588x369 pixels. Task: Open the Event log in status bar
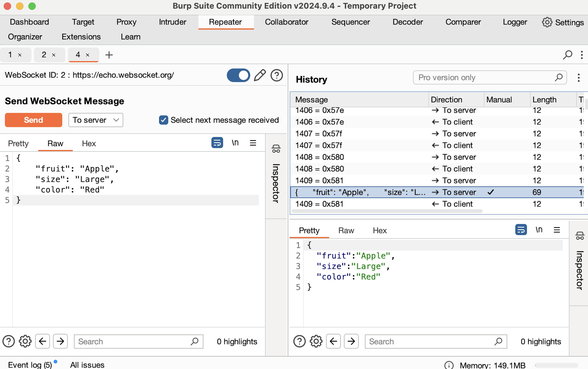(30, 365)
